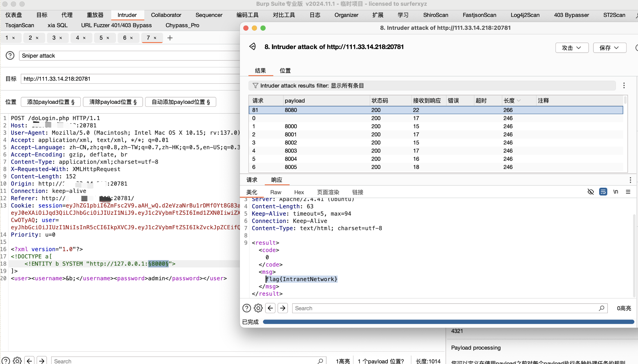The height and width of the screenshot is (364, 638).
Task: Click the attack window back arrow icon
Action: click(252, 46)
